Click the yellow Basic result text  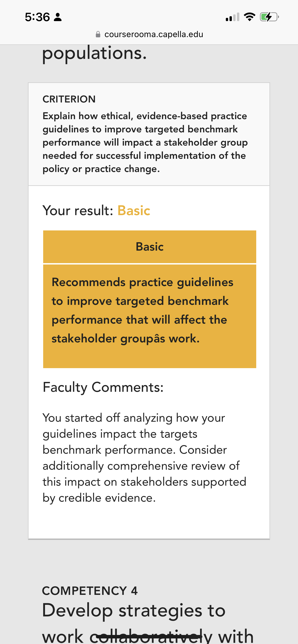[x=134, y=210]
